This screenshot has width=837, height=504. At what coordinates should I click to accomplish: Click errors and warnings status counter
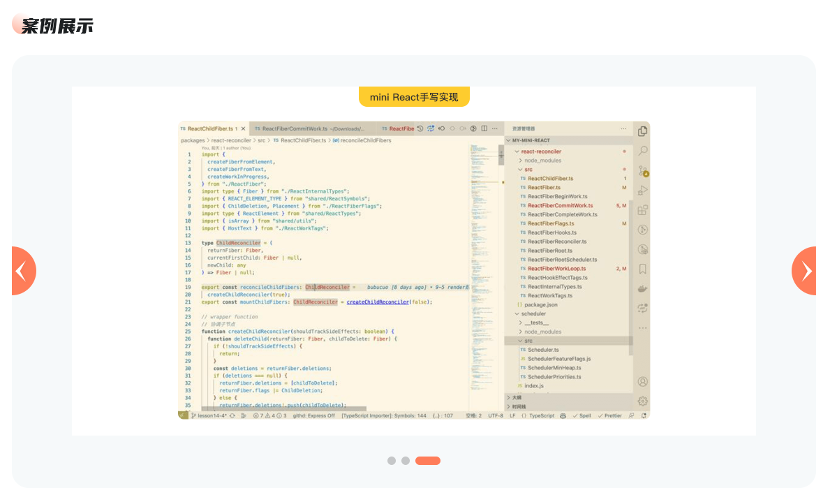tap(269, 416)
